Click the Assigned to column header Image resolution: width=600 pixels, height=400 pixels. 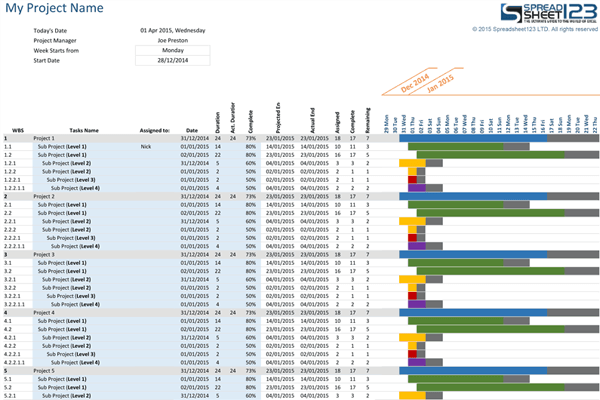(x=154, y=130)
